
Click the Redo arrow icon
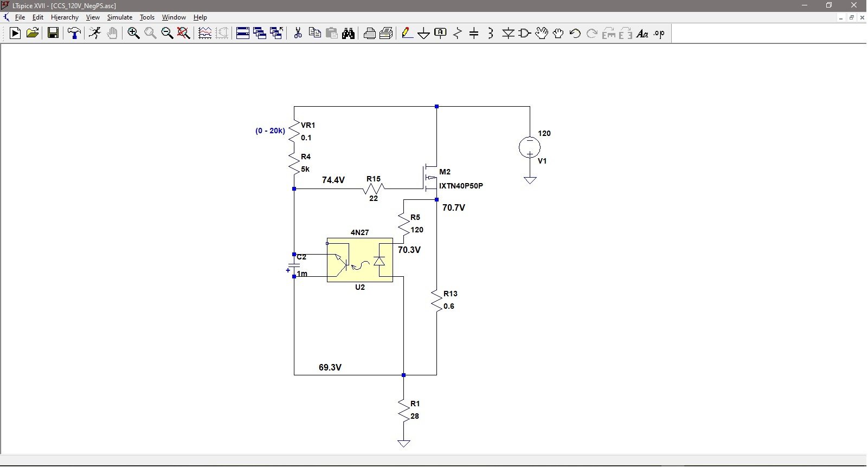pos(592,34)
